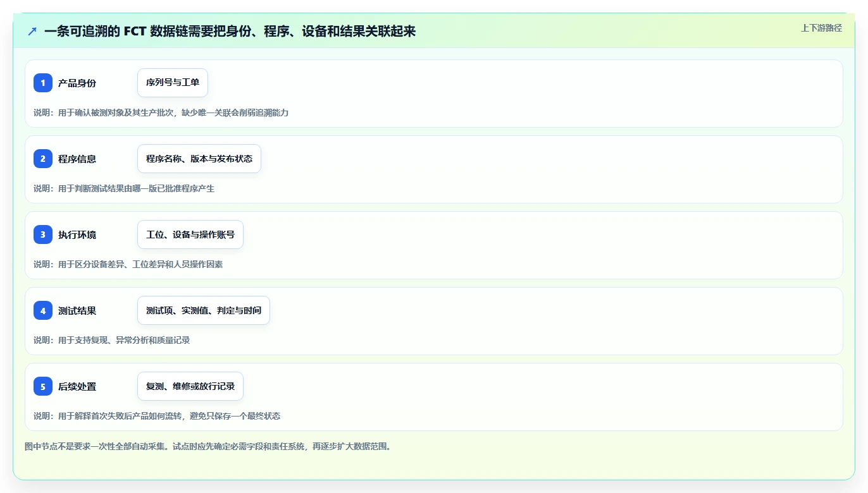Click the 执行环境 node label
This screenshot has height=493, width=868.
(77, 234)
